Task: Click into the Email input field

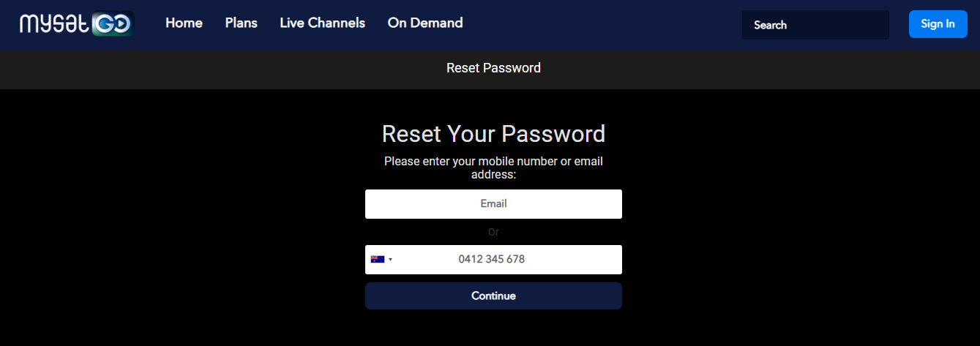Action: click(493, 204)
